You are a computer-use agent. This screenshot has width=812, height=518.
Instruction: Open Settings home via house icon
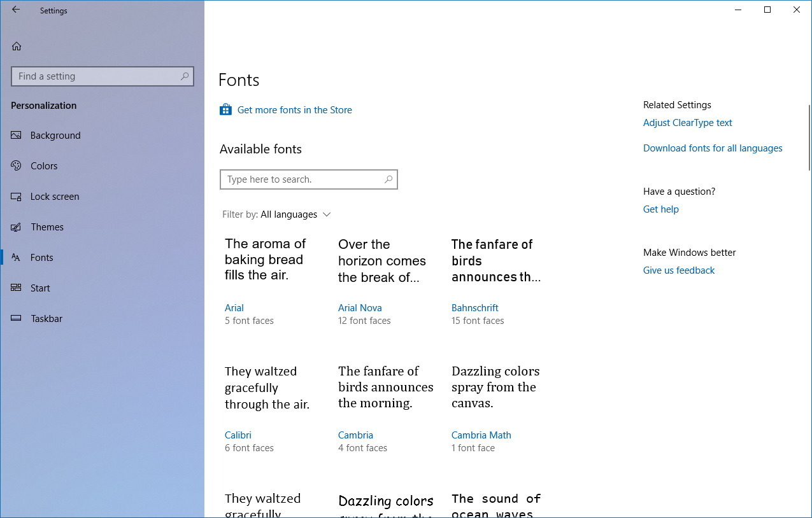pos(17,46)
